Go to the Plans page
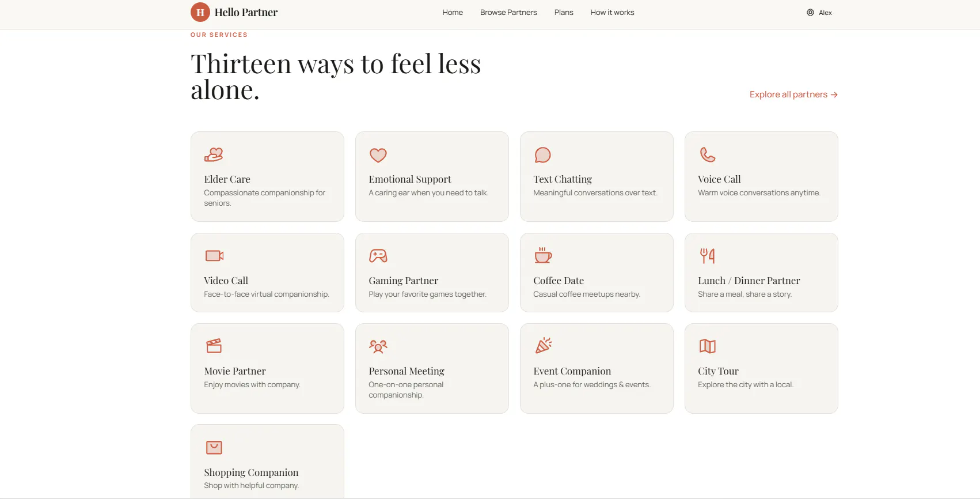Screen dimensions: 980x499 point(564,12)
